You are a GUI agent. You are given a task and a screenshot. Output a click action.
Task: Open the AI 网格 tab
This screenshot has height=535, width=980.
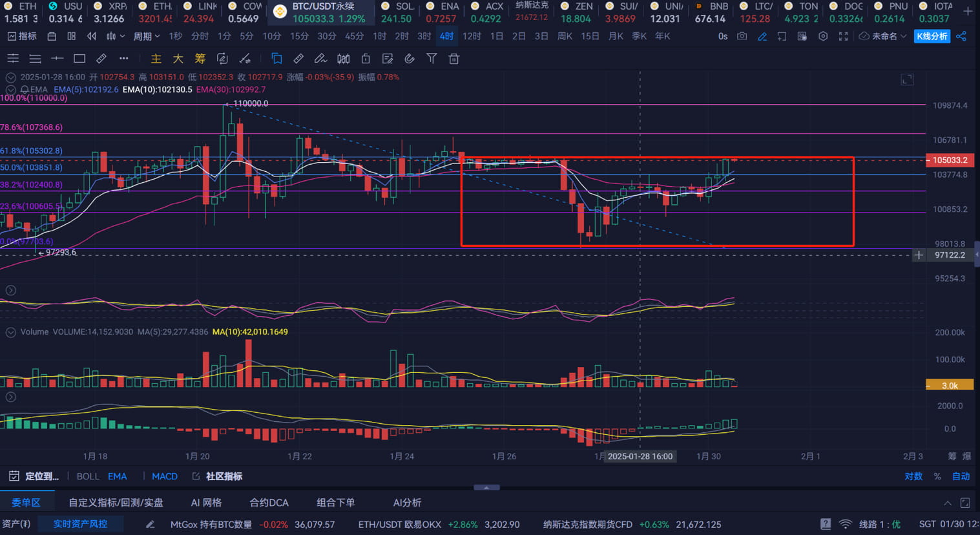(206, 502)
